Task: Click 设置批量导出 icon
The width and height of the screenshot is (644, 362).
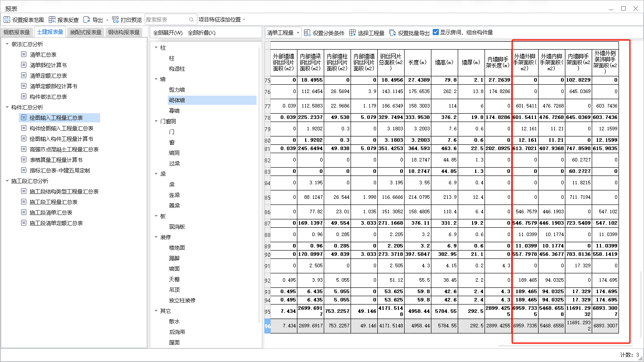Action: [x=392, y=33]
